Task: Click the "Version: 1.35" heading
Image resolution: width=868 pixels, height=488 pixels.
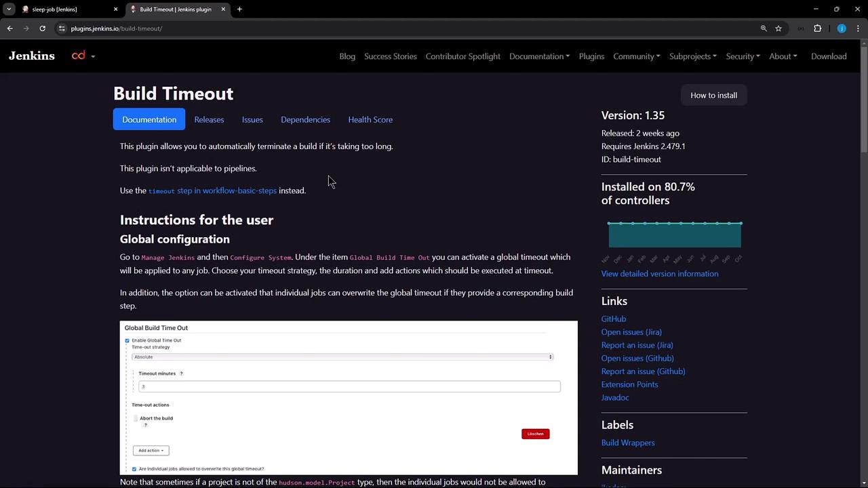Action: 633,115
